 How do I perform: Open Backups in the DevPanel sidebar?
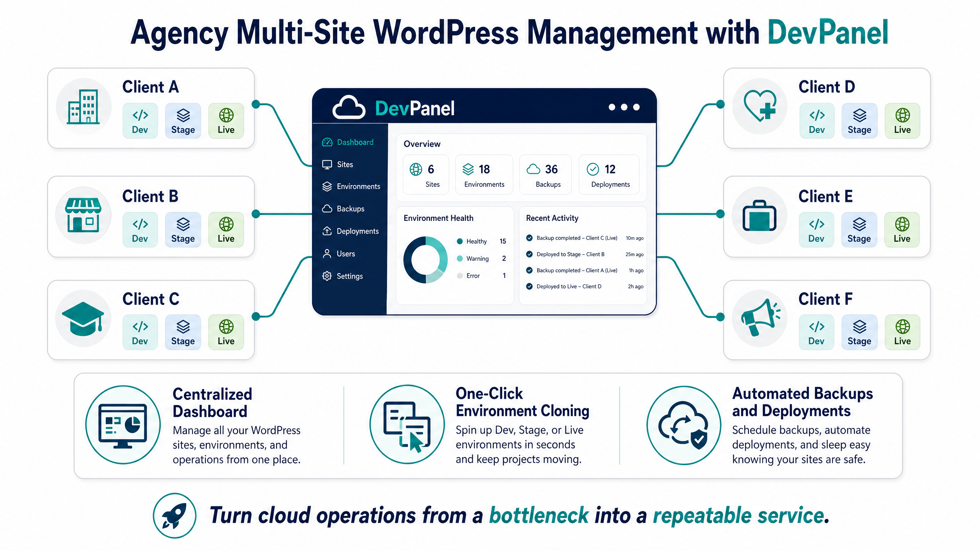343,209
